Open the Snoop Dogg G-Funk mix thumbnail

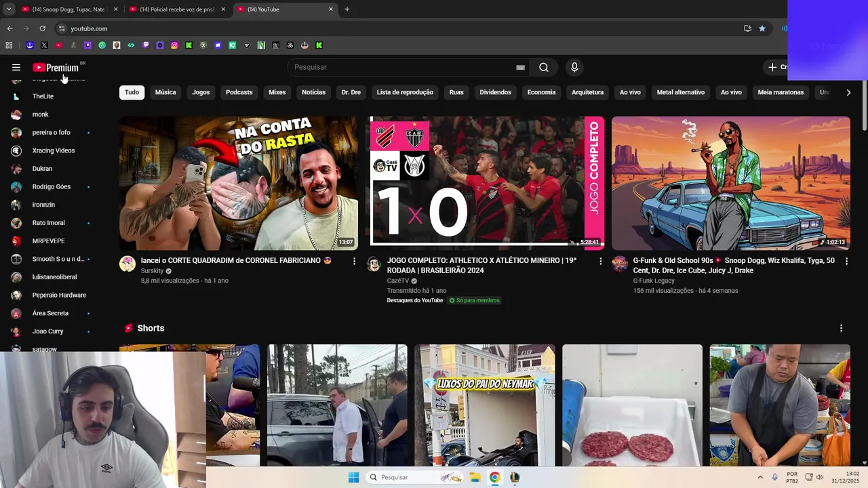pyautogui.click(x=731, y=183)
